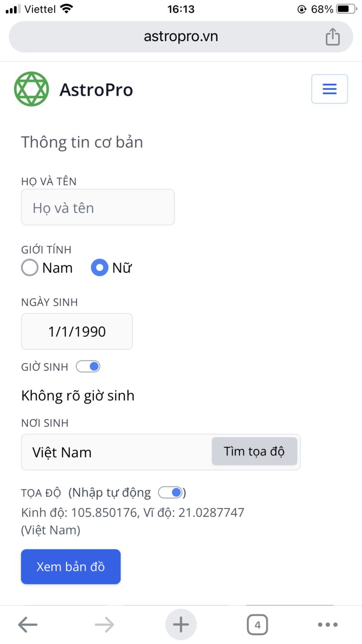This screenshot has height=644, width=362.
Task: Click the forward navigation arrow
Action: [104, 624]
